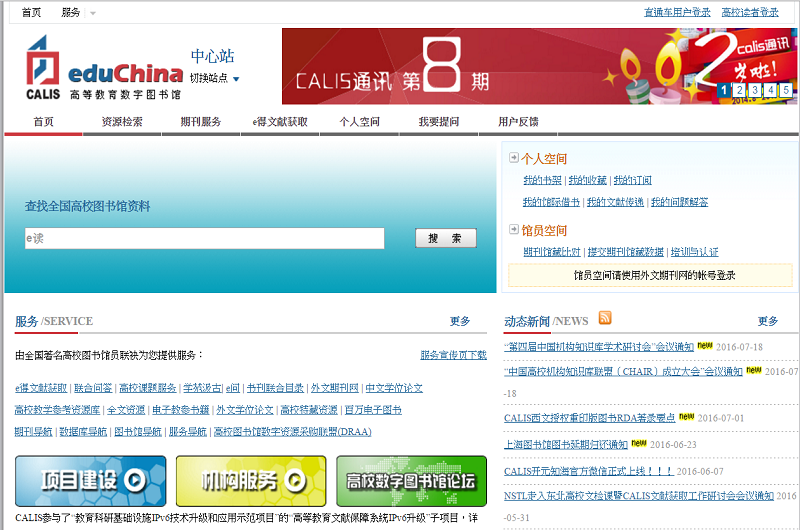
Task: Click the 首页 link in top bar
Action: coord(31,13)
